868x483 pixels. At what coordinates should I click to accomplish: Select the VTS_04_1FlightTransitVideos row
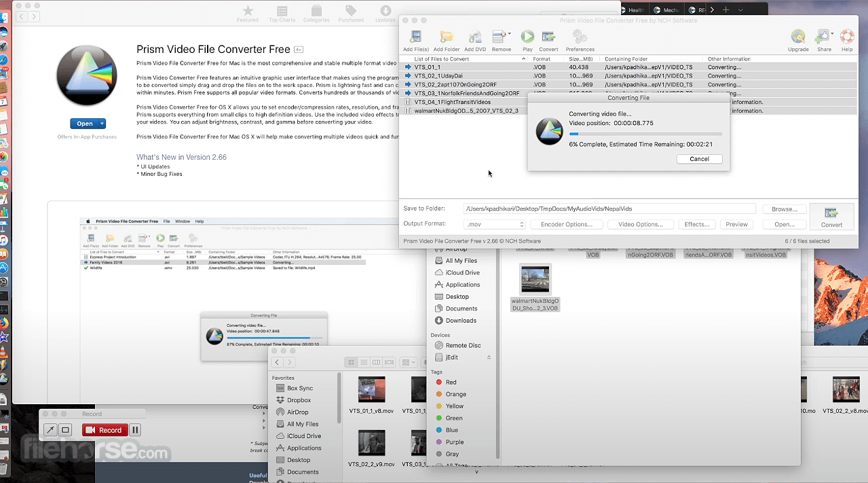(628, 102)
